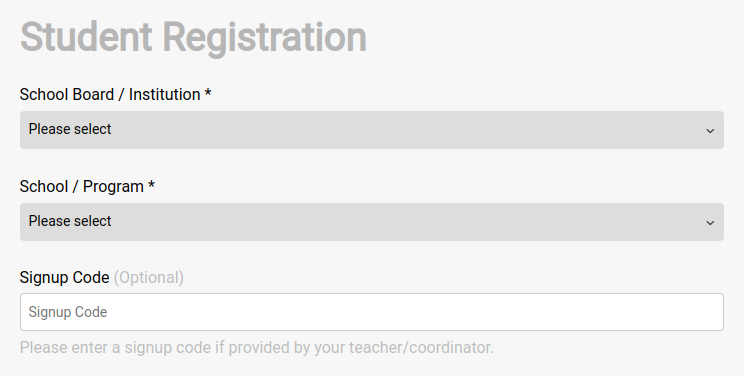744x376 pixels.
Task: Open the School / Program dropdown
Action: pos(372,222)
